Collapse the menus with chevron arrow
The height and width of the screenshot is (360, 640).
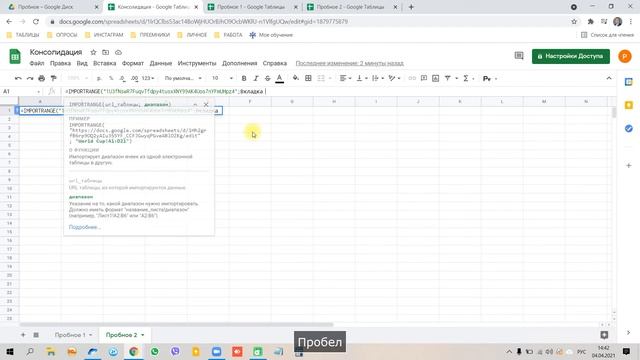(x=609, y=78)
